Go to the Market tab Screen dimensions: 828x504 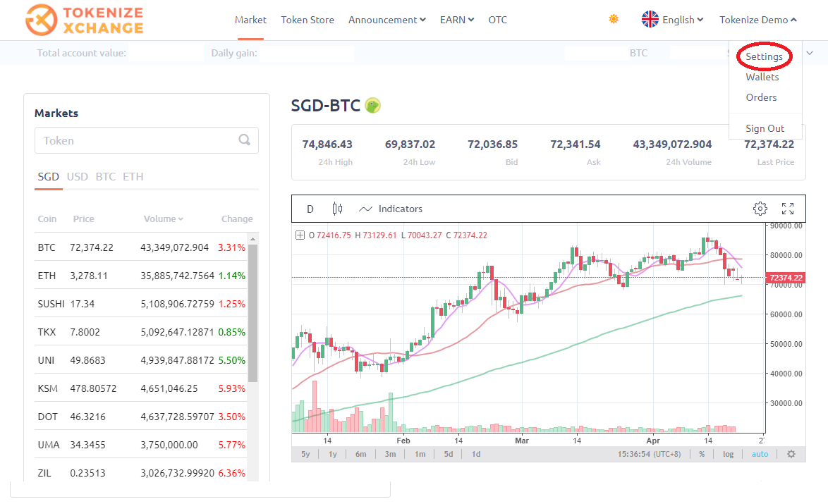[250, 20]
